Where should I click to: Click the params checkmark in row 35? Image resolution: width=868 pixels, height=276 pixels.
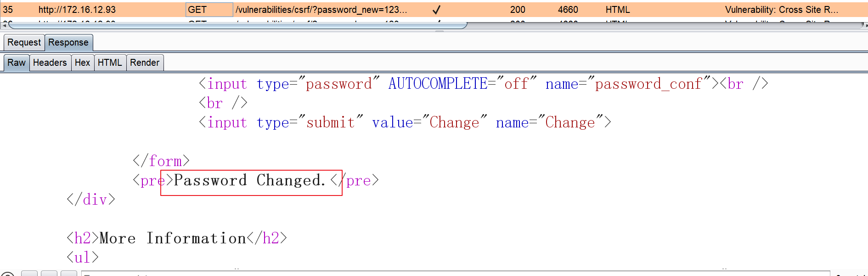(x=436, y=10)
